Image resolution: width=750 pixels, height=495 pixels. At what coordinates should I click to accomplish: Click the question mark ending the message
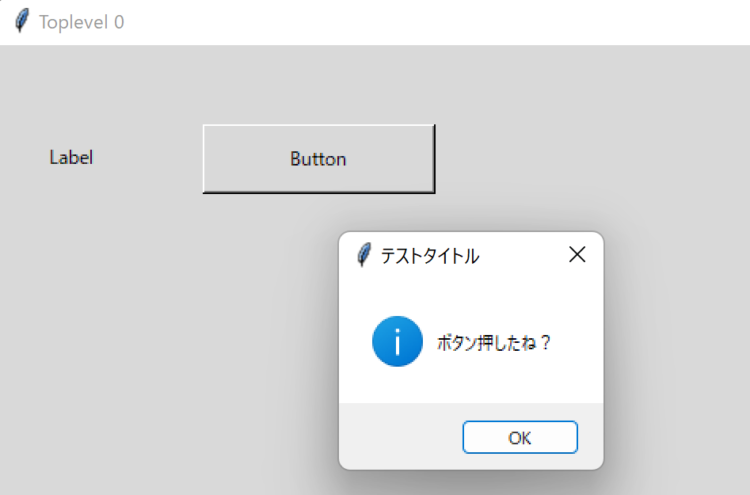point(546,342)
